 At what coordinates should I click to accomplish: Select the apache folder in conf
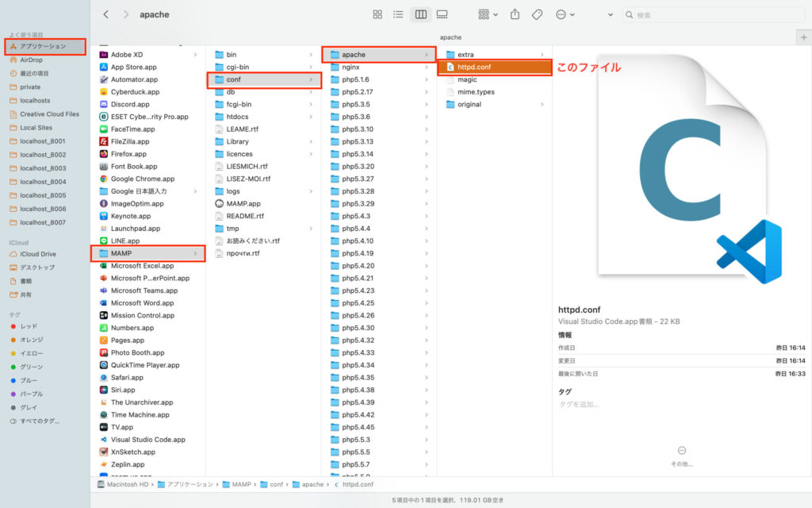(379, 55)
